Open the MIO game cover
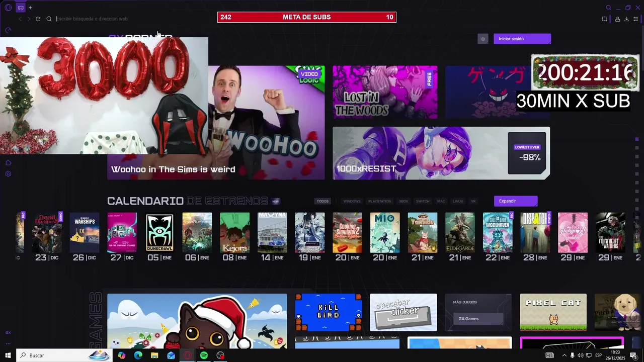This screenshot has height=362, width=644. pos(385,232)
